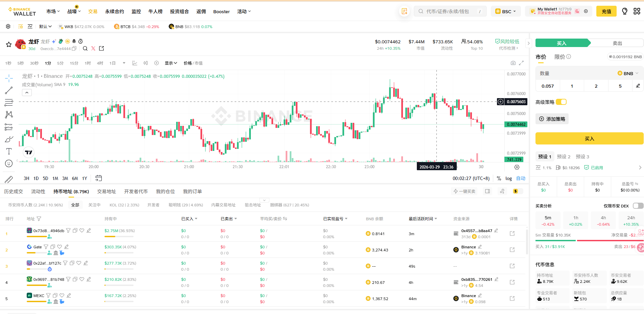Click 一键买卖 button
This screenshot has height=314, width=644.
pyautogui.click(x=464, y=191)
